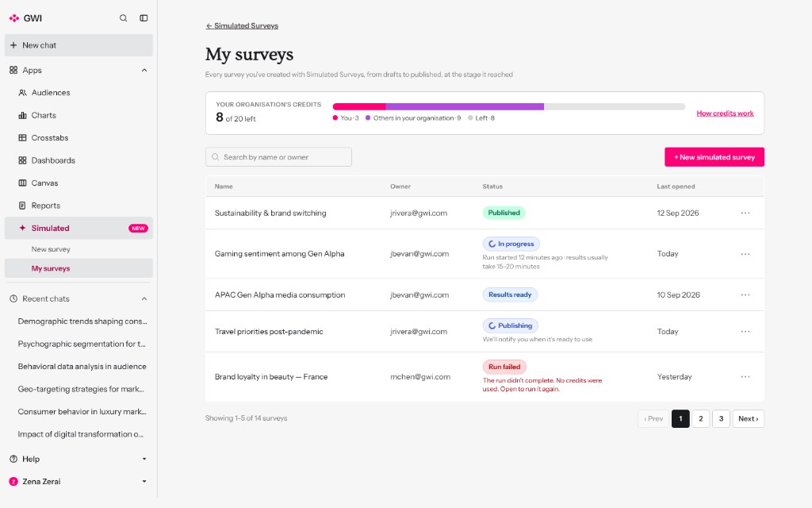Click Zena Zerai's avatar icon
The width and height of the screenshot is (812, 508).
[13, 482]
